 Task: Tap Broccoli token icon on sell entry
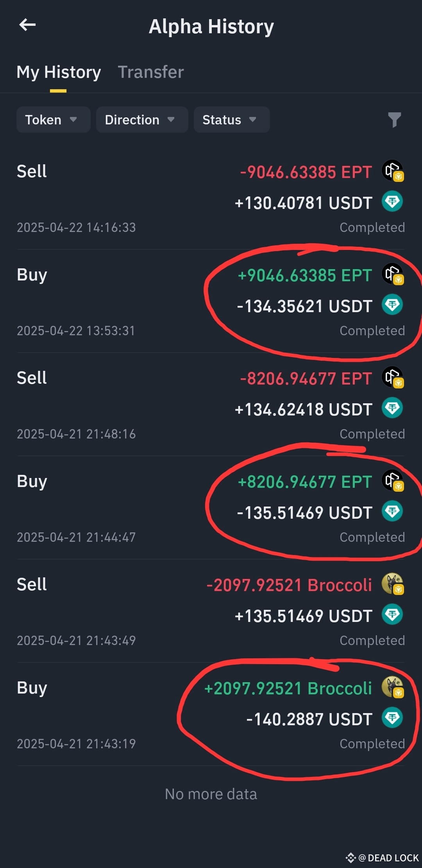click(393, 584)
